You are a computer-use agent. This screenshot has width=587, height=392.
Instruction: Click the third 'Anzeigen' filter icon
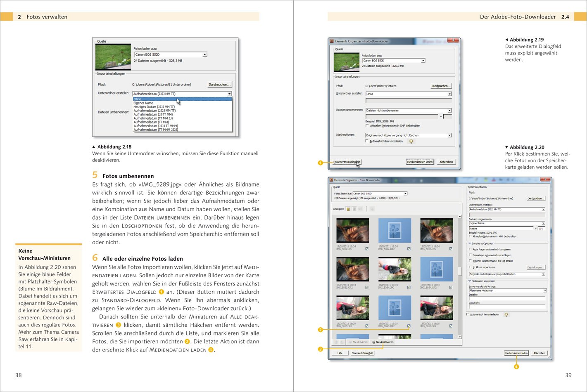tap(360, 209)
